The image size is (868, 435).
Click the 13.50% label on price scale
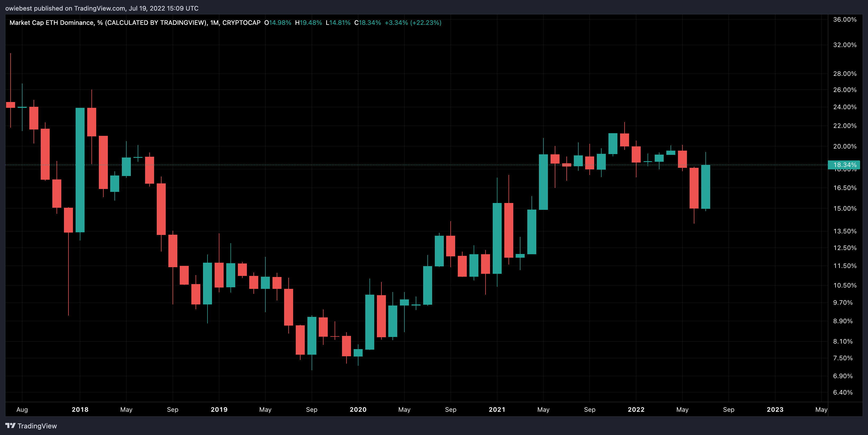[x=844, y=231]
